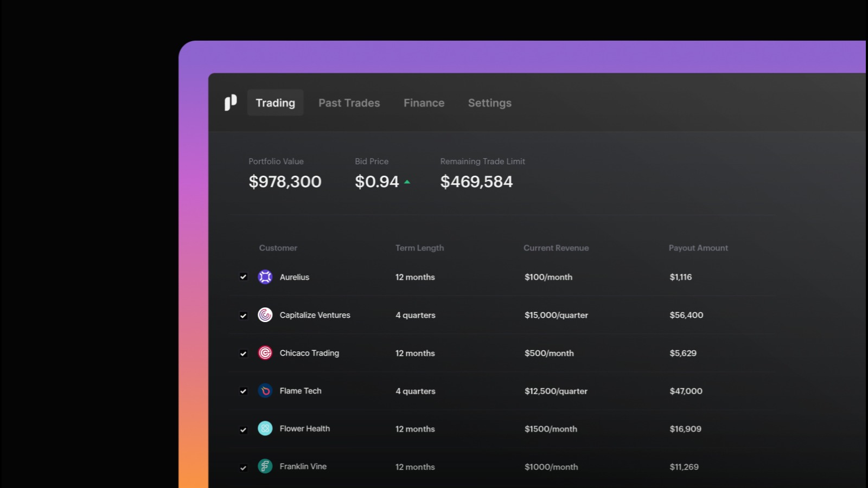Toggle the Chicaco Trading checkbox

(x=244, y=354)
